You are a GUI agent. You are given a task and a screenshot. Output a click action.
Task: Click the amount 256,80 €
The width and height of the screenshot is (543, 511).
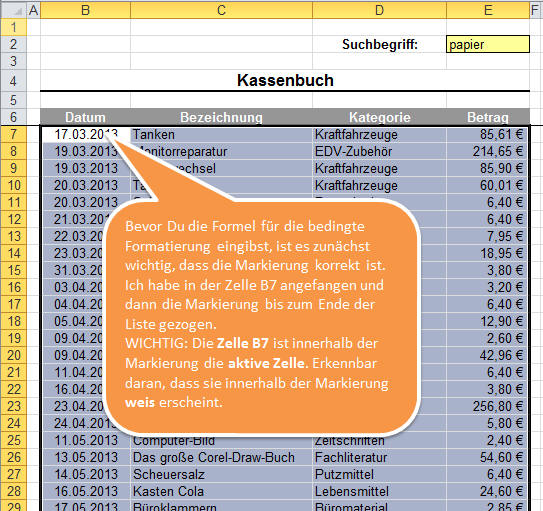coord(488,406)
